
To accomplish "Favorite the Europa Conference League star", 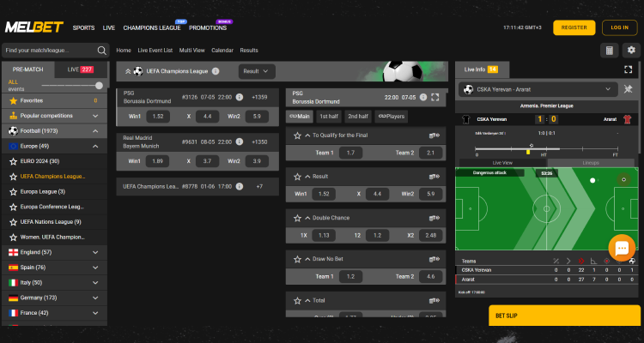I will [x=13, y=207].
